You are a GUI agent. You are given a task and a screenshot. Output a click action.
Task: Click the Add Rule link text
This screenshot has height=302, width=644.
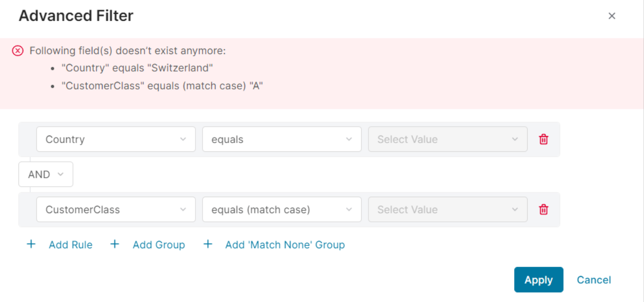[70, 245]
